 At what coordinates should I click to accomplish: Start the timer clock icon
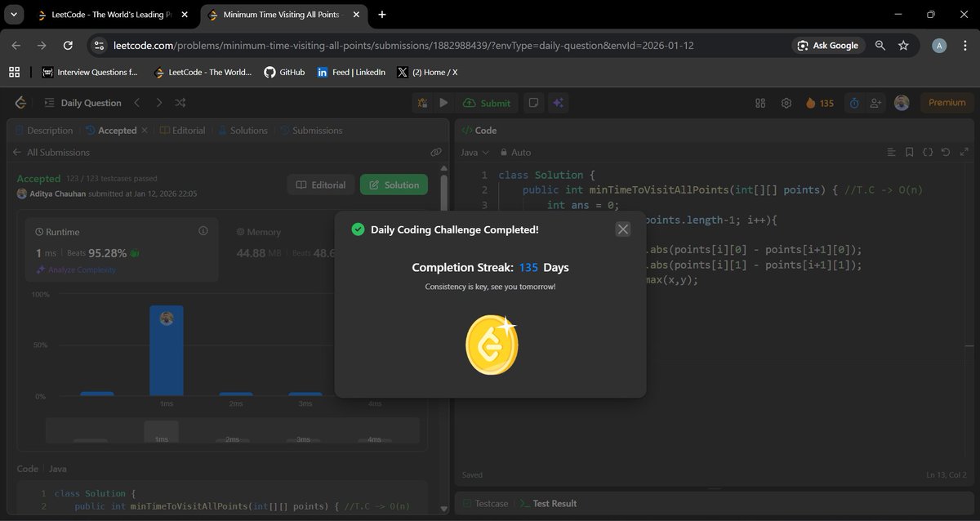click(854, 103)
